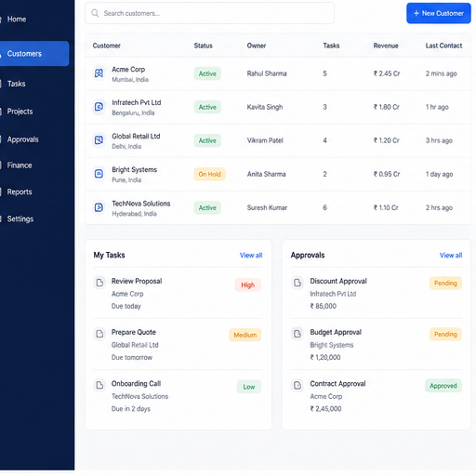
Task: Click the Infratech Pvt Ltd company icon
Action: click(x=99, y=107)
